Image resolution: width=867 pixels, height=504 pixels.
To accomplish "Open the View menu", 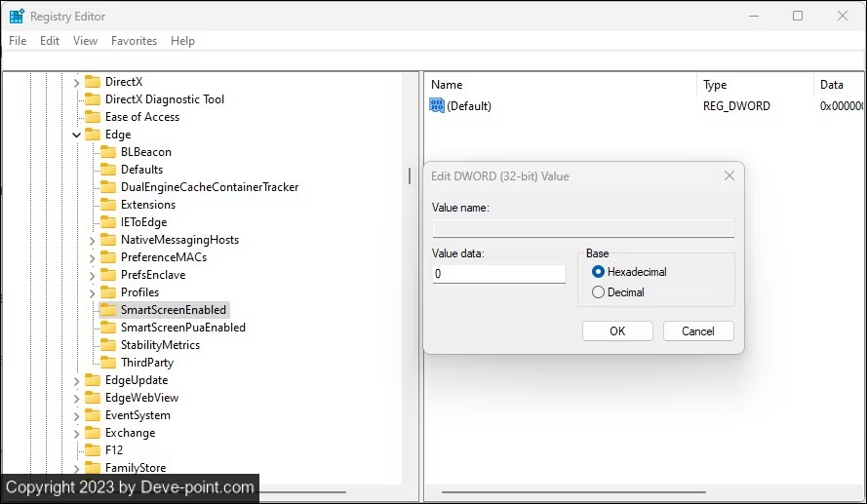I will 85,41.
